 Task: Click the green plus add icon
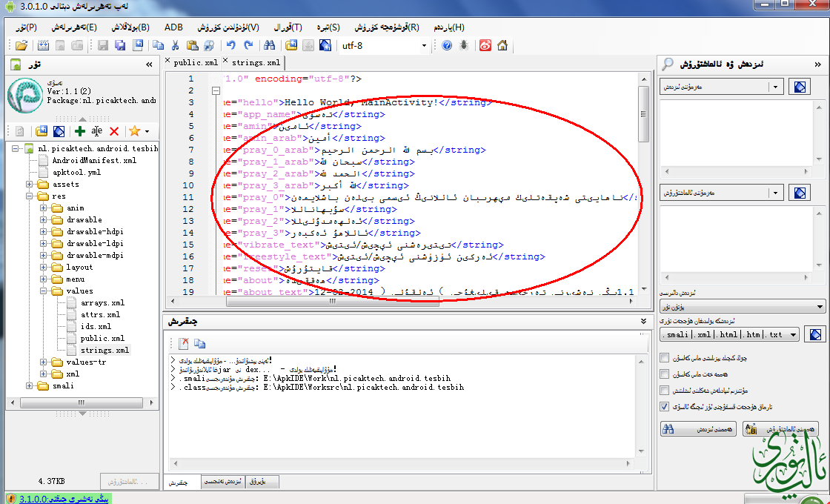(x=79, y=131)
